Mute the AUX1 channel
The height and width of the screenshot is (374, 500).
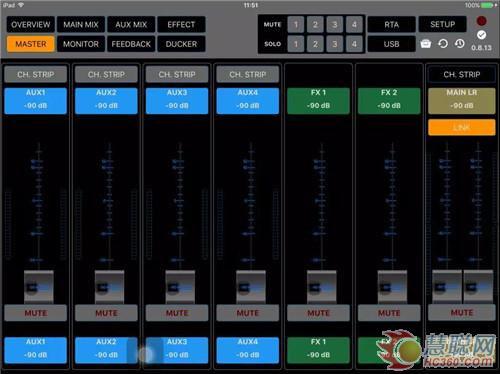36,313
